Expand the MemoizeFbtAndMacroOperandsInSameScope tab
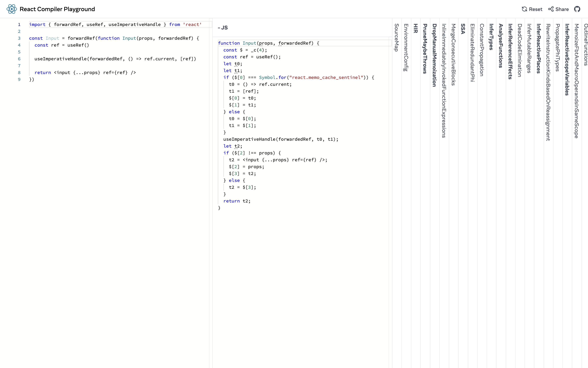The height and width of the screenshot is (368, 588). [577, 81]
